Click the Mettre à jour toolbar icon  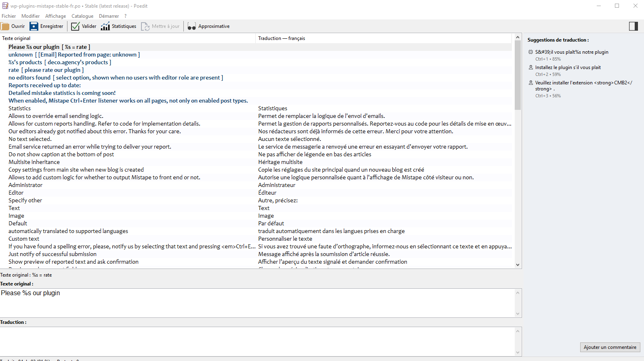click(145, 26)
